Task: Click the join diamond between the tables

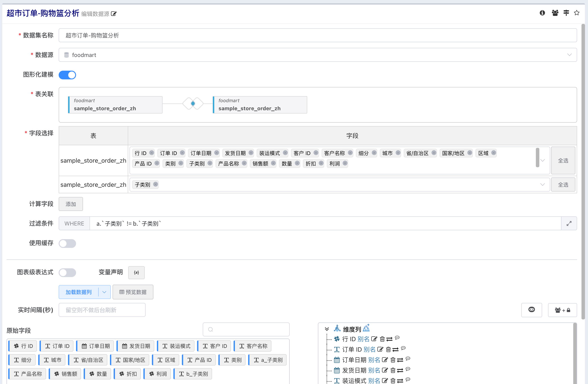Action: pyautogui.click(x=193, y=103)
